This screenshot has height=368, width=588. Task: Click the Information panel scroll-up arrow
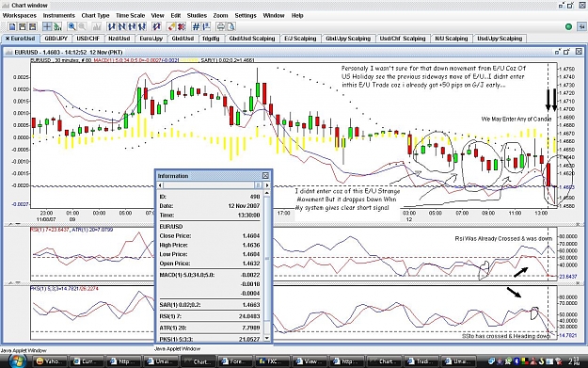click(266, 193)
